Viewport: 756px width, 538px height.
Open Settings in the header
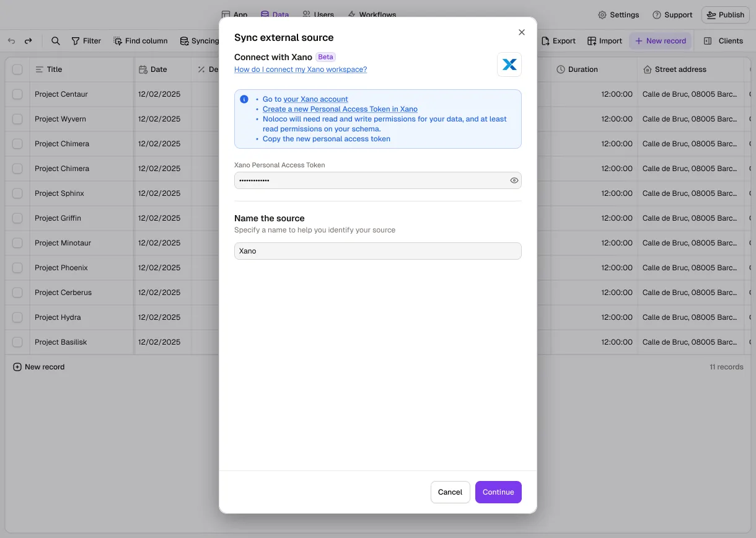[618, 15]
